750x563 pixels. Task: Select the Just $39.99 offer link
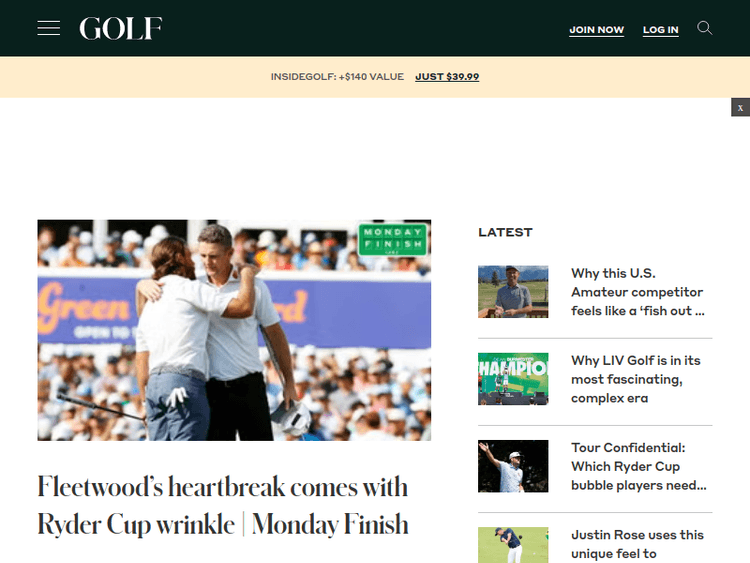pos(447,77)
